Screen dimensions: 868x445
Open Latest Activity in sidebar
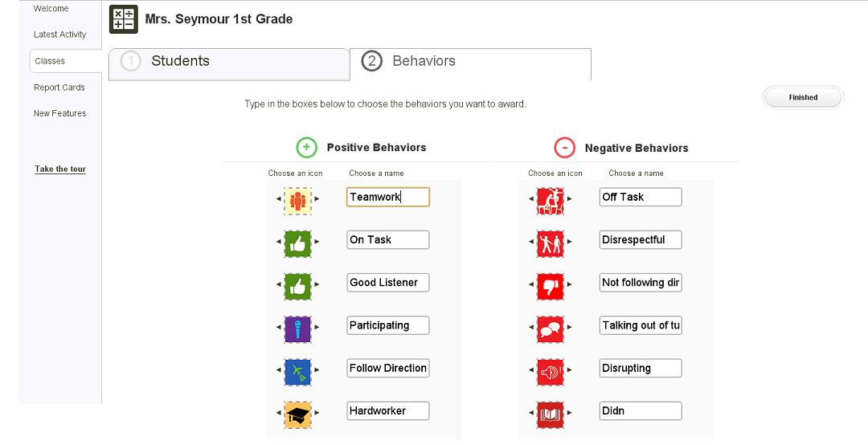pos(60,35)
